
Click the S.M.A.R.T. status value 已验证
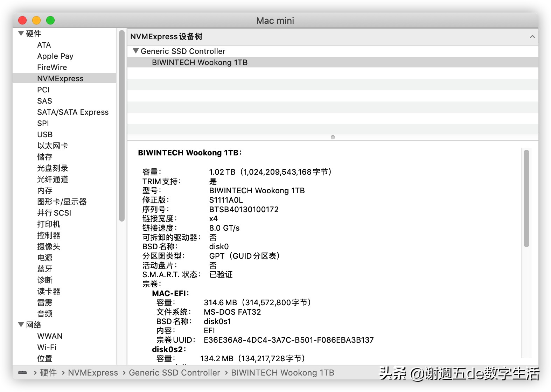pos(221,274)
